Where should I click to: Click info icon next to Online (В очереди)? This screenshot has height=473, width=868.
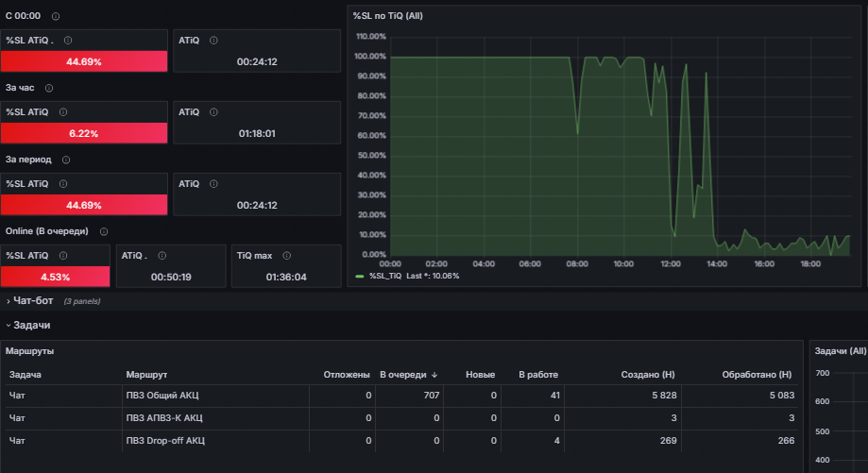(104, 231)
